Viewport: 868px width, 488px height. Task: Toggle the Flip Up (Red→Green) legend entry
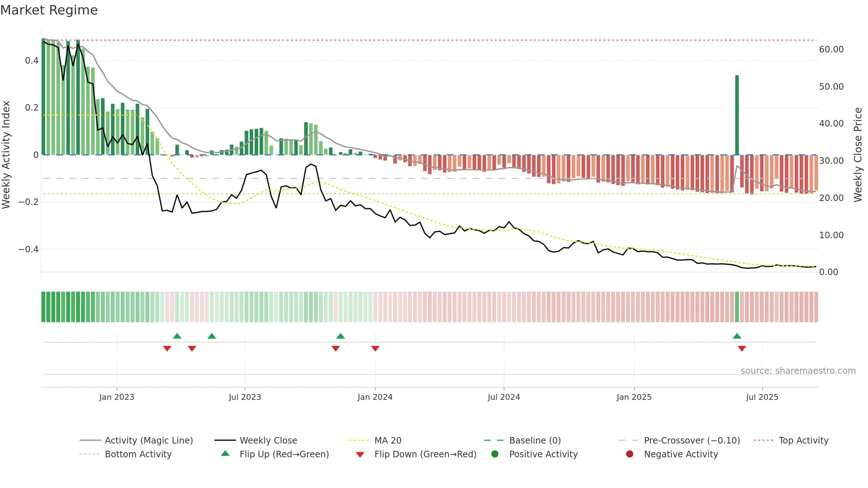pos(275,454)
